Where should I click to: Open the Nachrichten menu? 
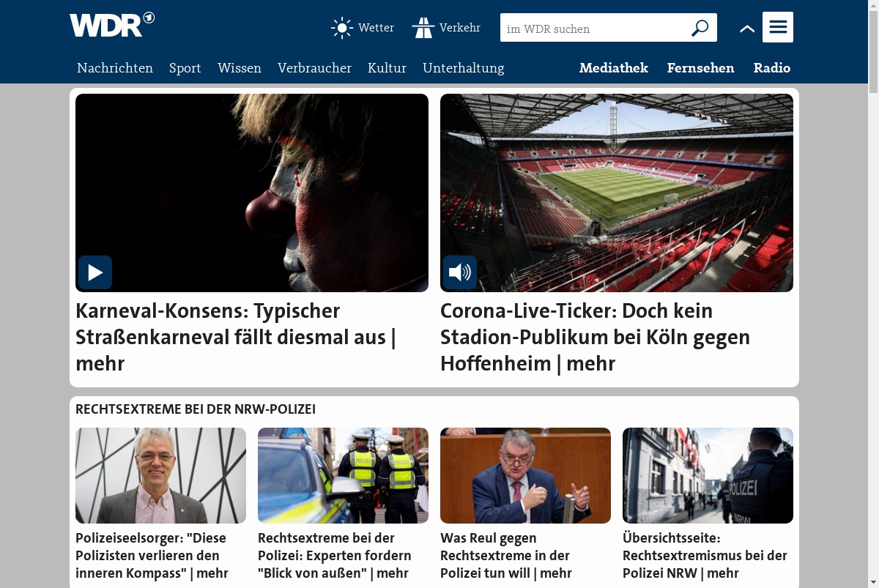click(115, 68)
